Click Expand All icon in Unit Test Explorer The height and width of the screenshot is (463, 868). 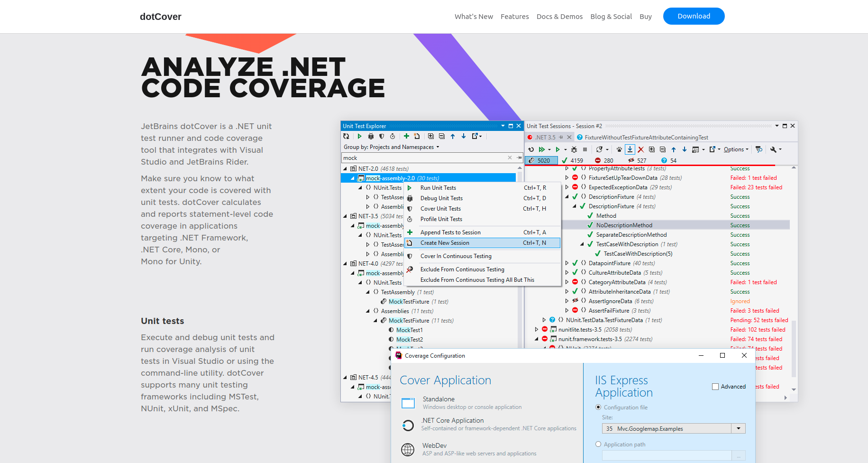[x=430, y=136]
